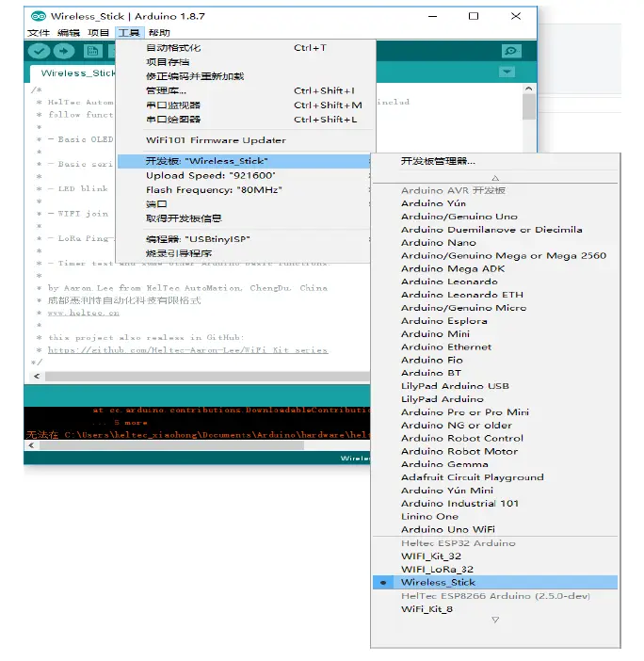Image resolution: width=644 pixels, height=661 pixels.
Task: Click the board list scroll-up triangle
Action: point(495,178)
